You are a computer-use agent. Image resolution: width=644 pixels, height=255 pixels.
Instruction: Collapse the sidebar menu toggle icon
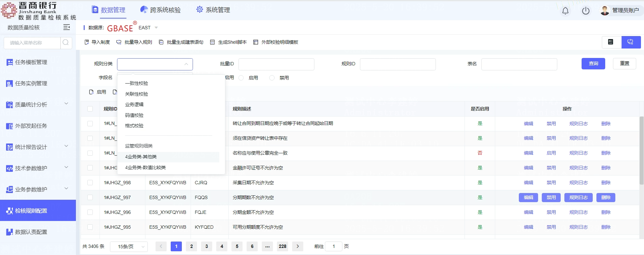click(67, 27)
